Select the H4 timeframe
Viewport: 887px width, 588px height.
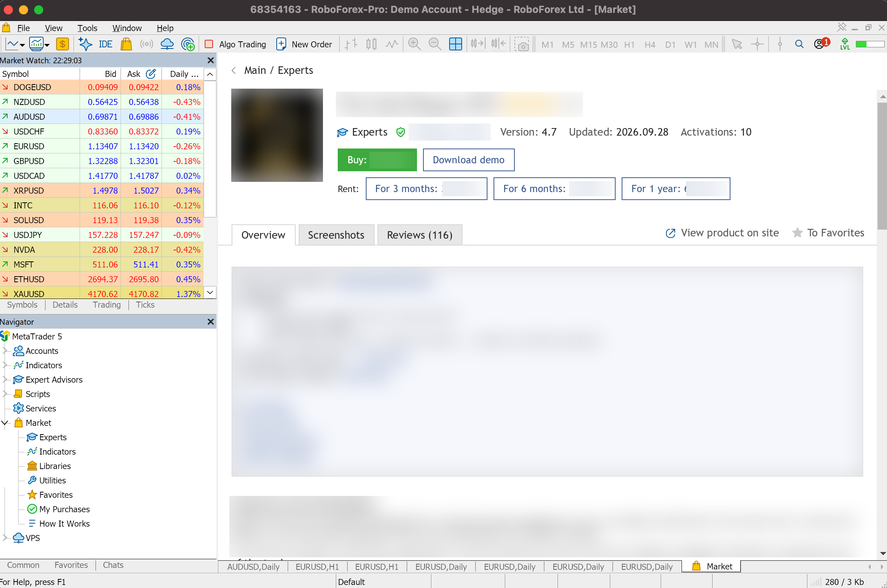point(650,45)
